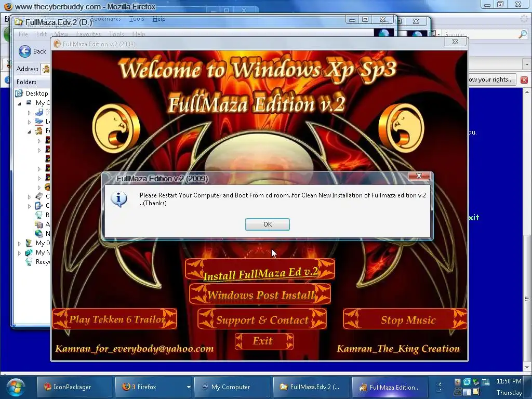The image size is (532, 399).
Task: Open Support & Contact
Action: click(x=262, y=320)
